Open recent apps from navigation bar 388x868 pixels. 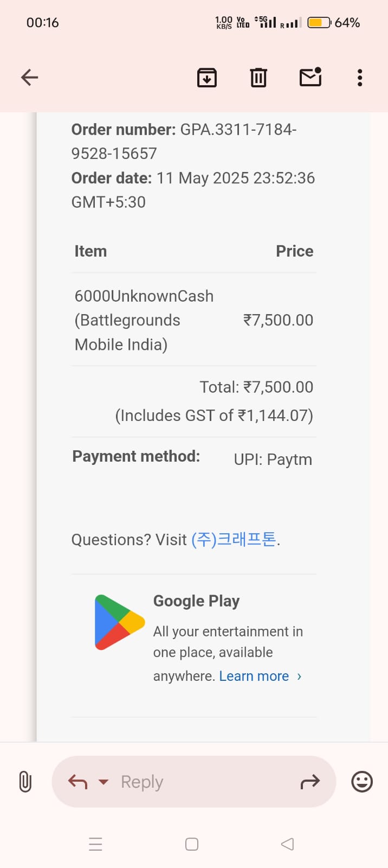coord(95,844)
